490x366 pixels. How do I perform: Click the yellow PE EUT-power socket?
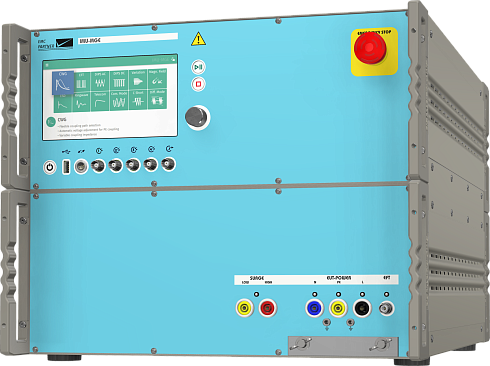(x=338, y=308)
